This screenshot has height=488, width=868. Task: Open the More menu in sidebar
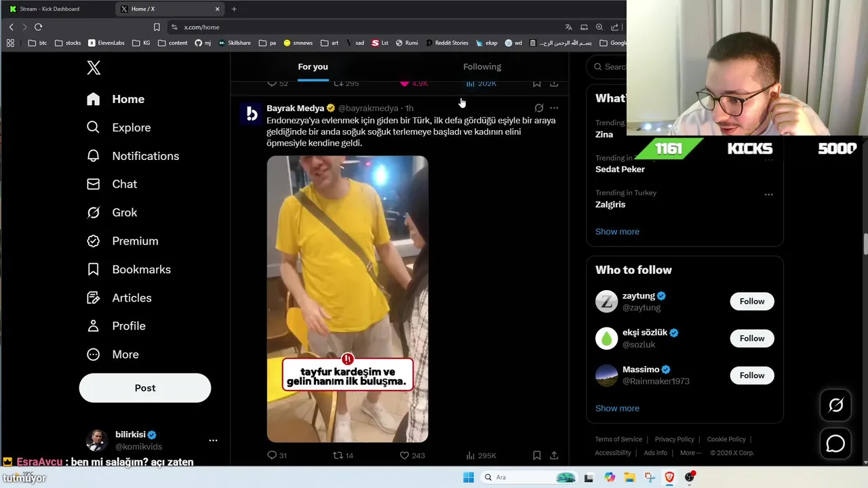point(113,354)
